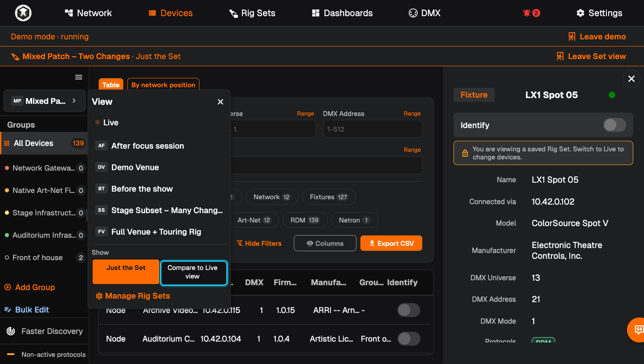Click the SS badge icon for Stage Subset
644x364 pixels.
(x=102, y=210)
